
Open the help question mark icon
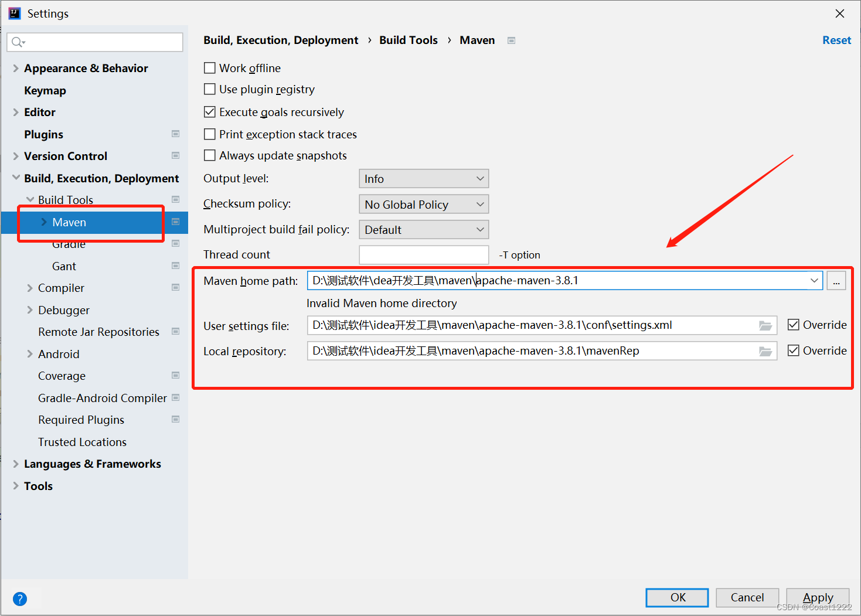point(20,598)
